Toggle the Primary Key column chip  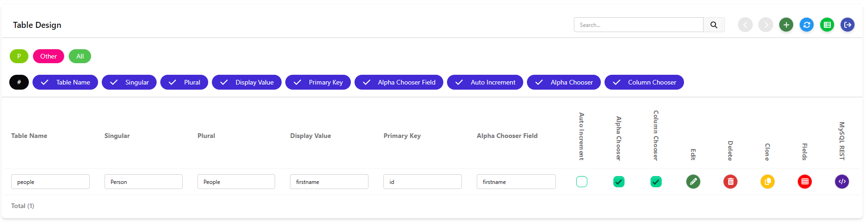pos(318,82)
